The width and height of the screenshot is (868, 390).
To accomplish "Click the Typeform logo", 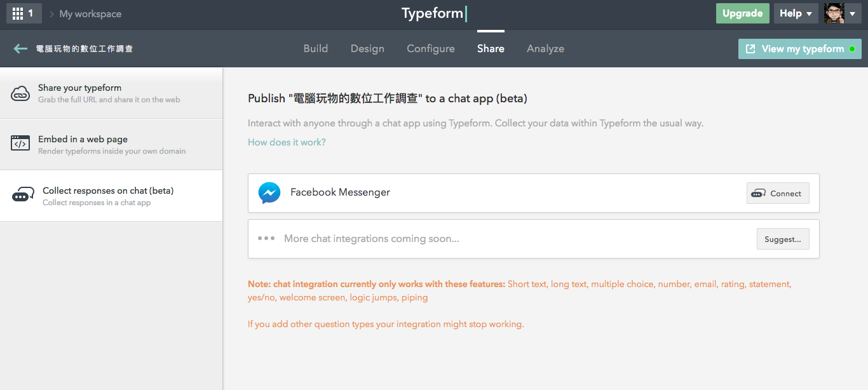I will coord(434,13).
